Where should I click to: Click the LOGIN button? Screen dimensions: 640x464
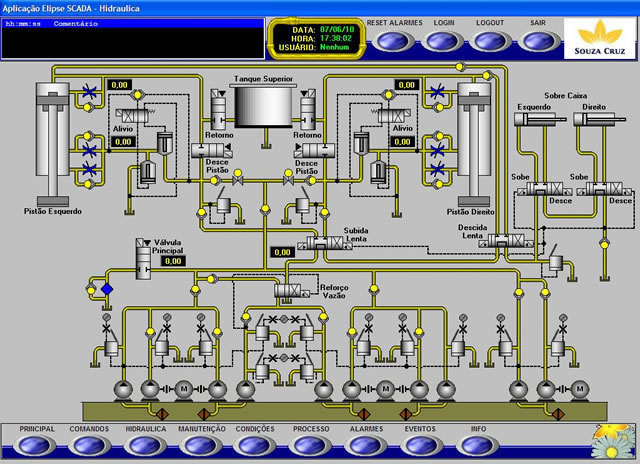441,41
